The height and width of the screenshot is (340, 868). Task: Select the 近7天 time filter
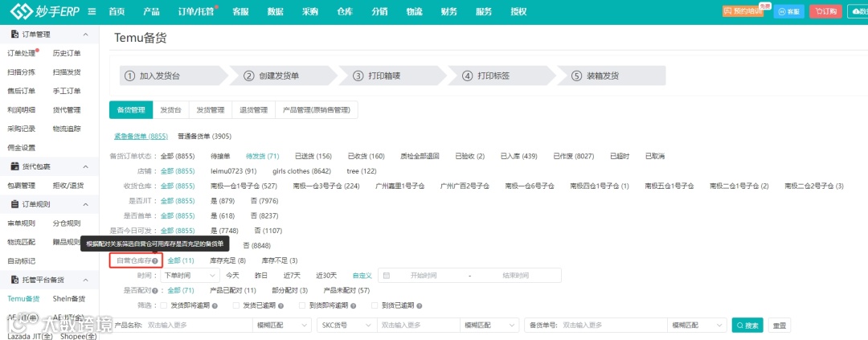(292, 275)
